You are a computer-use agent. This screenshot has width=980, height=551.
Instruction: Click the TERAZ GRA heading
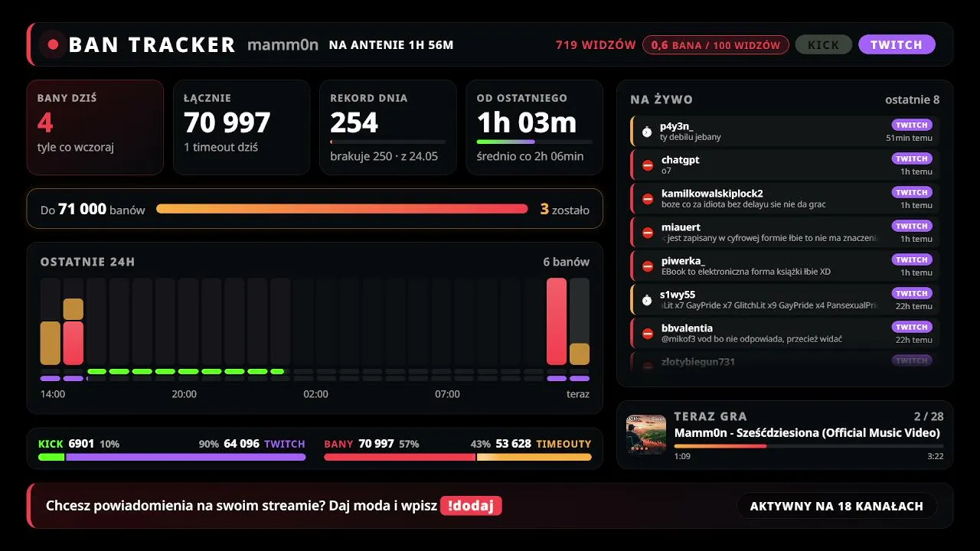[710, 416]
